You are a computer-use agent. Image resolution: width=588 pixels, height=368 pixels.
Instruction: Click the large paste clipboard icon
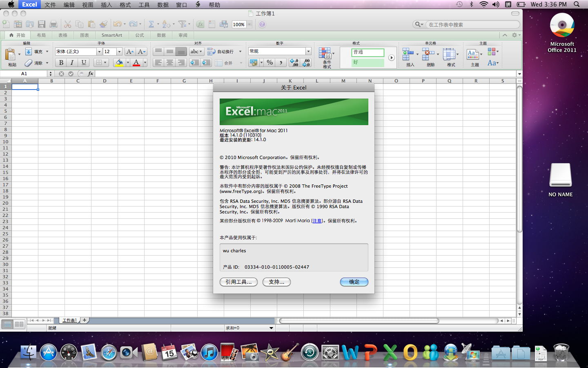[10, 54]
